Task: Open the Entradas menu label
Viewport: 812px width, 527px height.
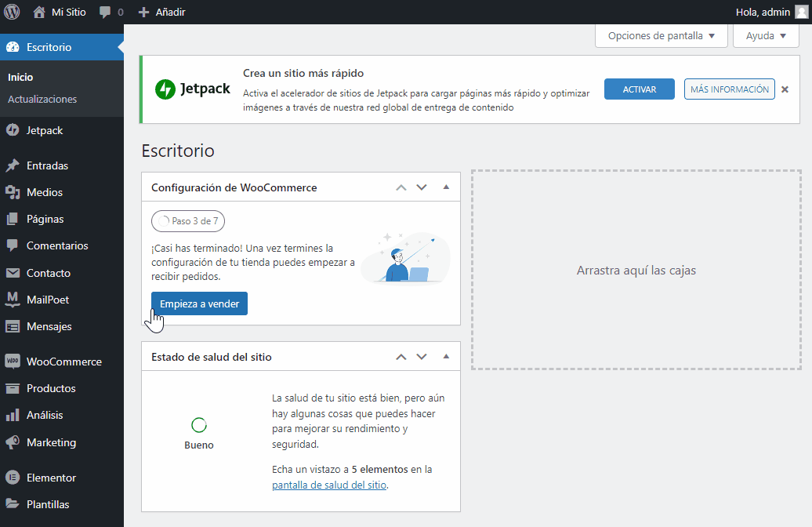Action: tap(48, 165)
